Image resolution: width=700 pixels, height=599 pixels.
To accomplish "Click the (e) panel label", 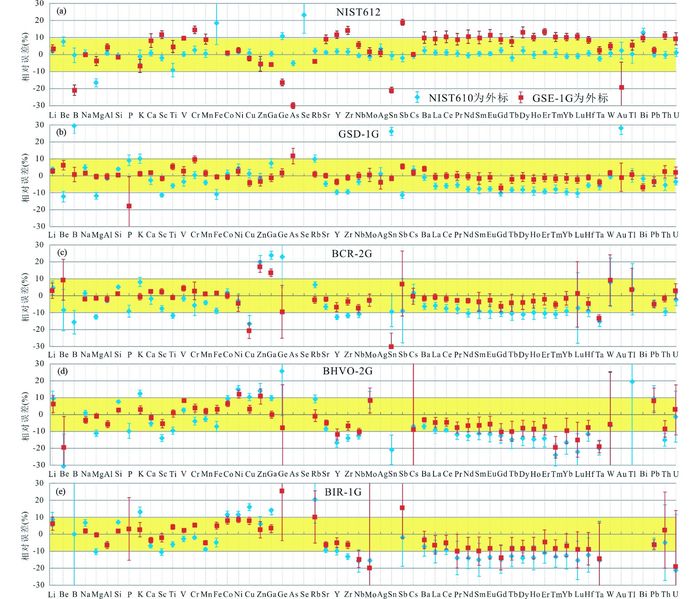I will [x=63, y=491].
